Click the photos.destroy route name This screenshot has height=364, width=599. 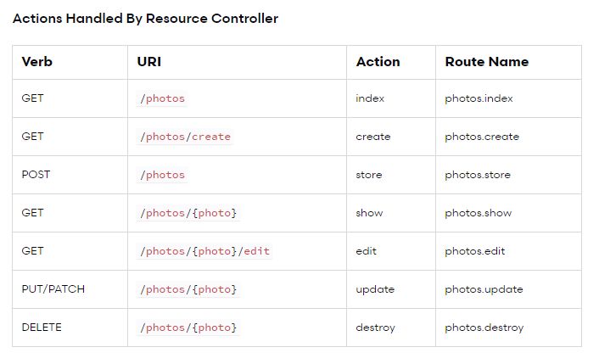coord(484,328)
